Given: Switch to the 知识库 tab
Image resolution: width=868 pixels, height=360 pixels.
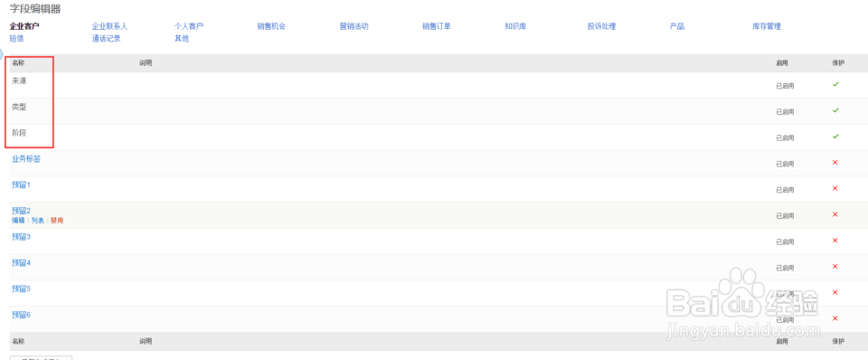Looking at the screenshot, I should [x=515, y=26].
